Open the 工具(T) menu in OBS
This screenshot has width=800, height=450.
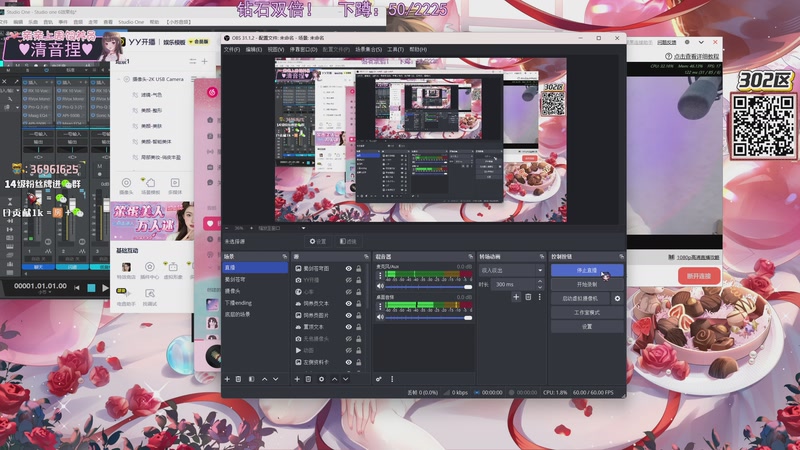click(x=395, y=49)
